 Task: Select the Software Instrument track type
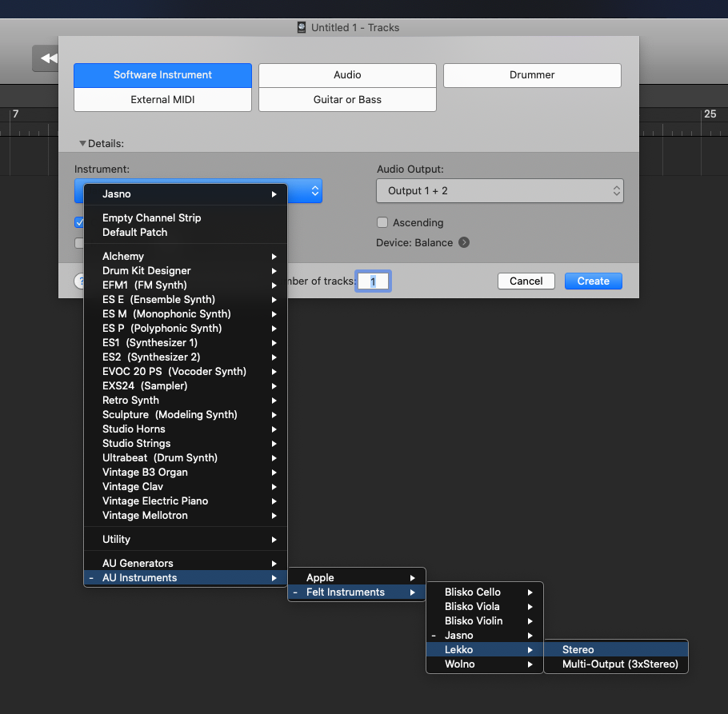point(162,75)
